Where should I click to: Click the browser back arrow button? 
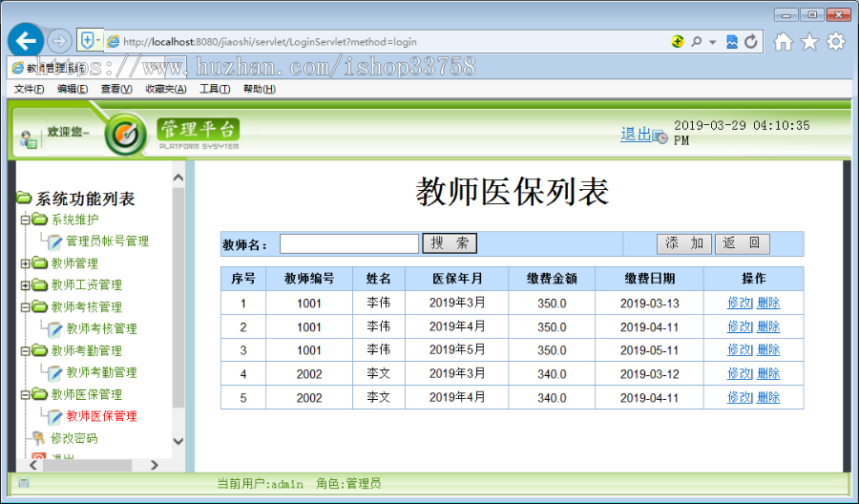(x=26, y=40)
